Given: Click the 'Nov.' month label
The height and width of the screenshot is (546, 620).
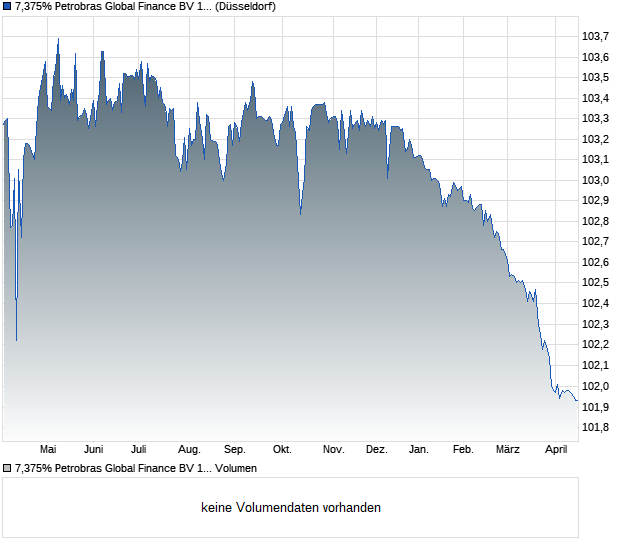Looking at the screenshot, I should (x=333, y=450).
